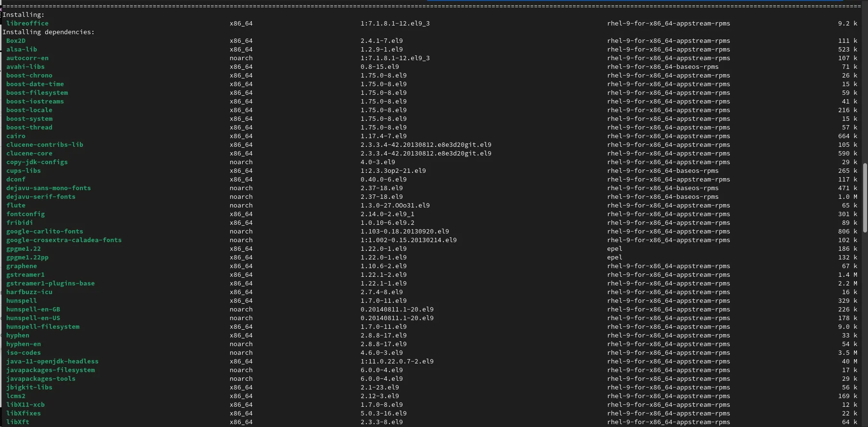The image size is (868, 427).
Task: Click boost-locale package name
Action: (x=29, y=110)
